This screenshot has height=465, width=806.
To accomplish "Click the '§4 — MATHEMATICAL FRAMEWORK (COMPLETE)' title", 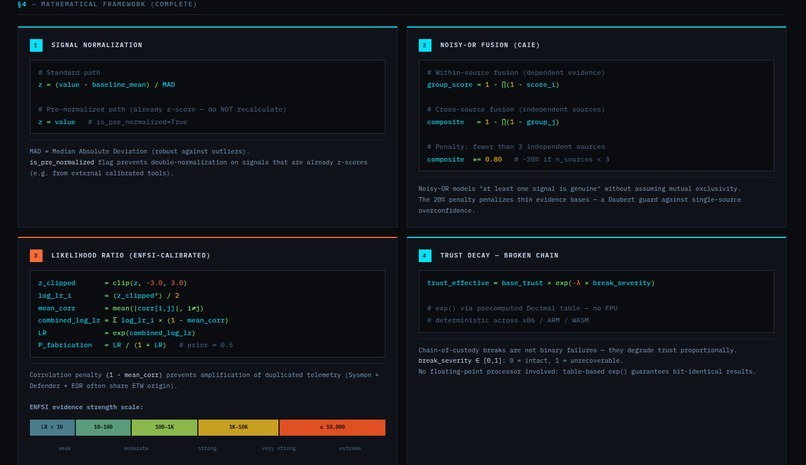I will (x=107, y=4).
